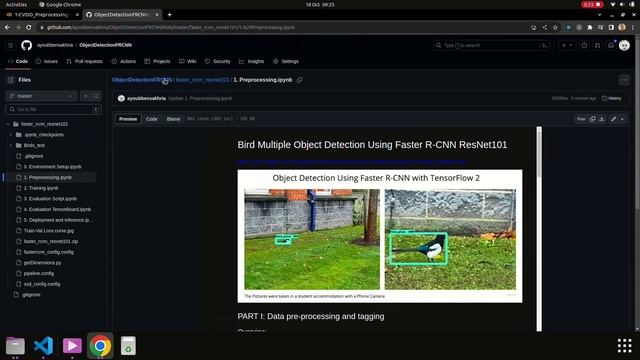Open a new Chrome tab
Viewport: 640px width, 360px height.
coord(169,15)
